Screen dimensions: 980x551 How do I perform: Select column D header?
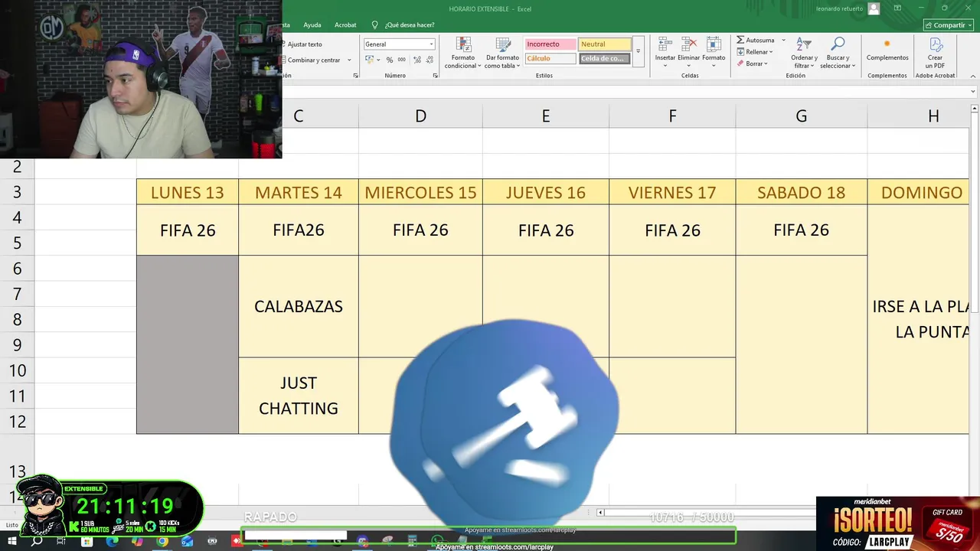(x=420, y=116)
